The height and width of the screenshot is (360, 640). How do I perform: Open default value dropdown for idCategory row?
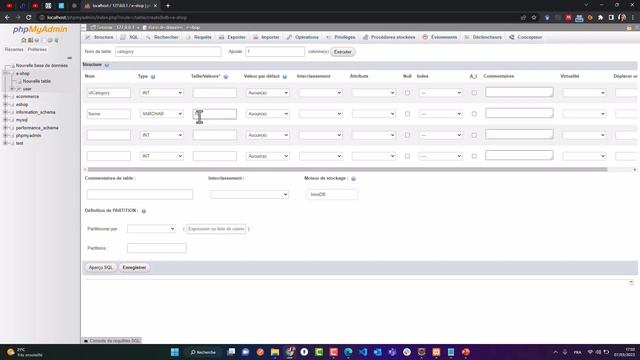tap(267, 93)
